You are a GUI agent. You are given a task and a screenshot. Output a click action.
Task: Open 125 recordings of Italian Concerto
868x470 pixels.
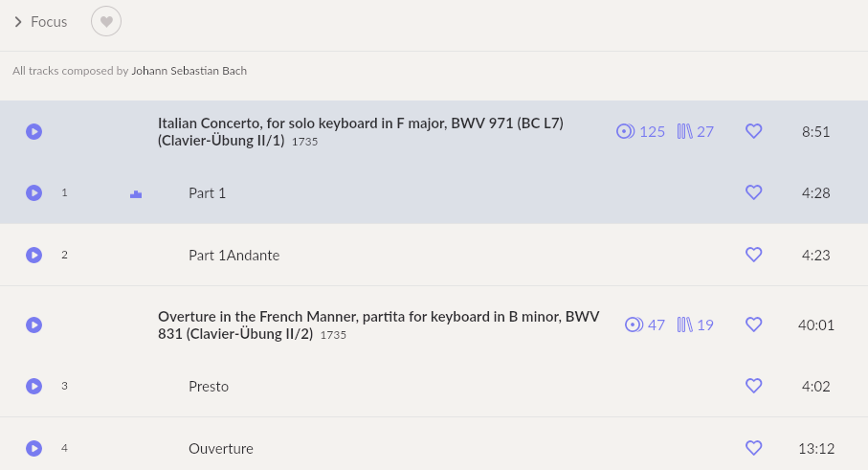click(x=640, y=132)
